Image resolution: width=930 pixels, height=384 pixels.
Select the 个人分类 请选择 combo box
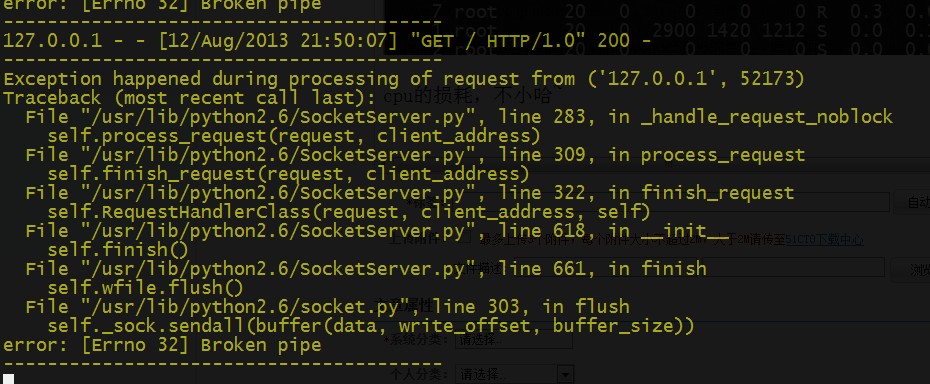click(x=508, y=375)
